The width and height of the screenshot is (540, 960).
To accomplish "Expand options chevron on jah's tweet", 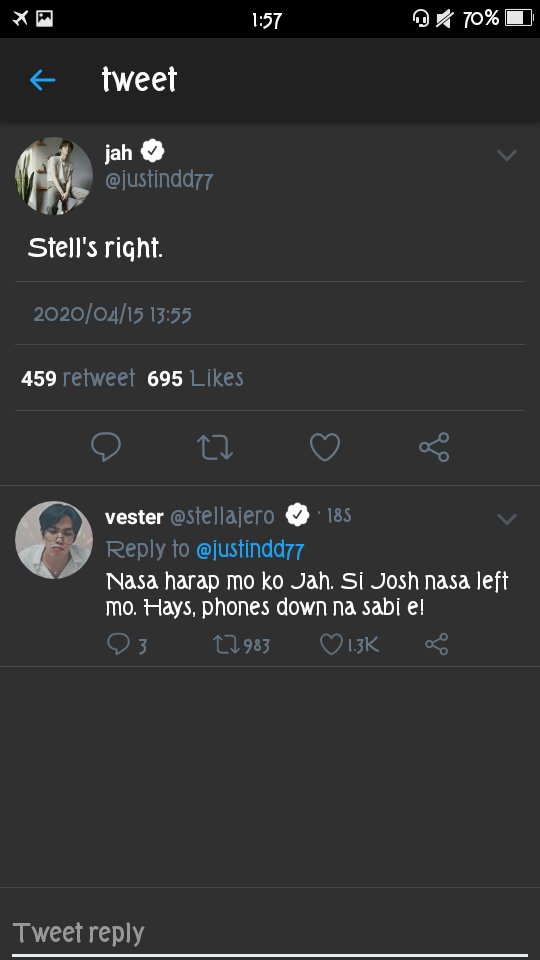I will (x=506, y=155).
